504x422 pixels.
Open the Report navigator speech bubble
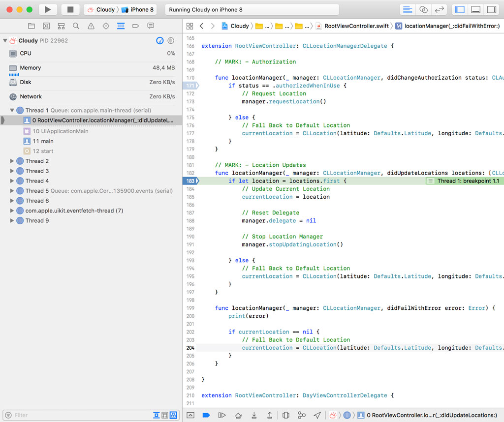151,26
